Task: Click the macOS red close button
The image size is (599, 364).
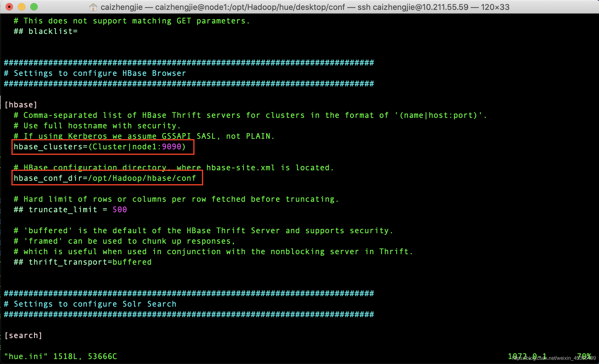Action: 9,6
